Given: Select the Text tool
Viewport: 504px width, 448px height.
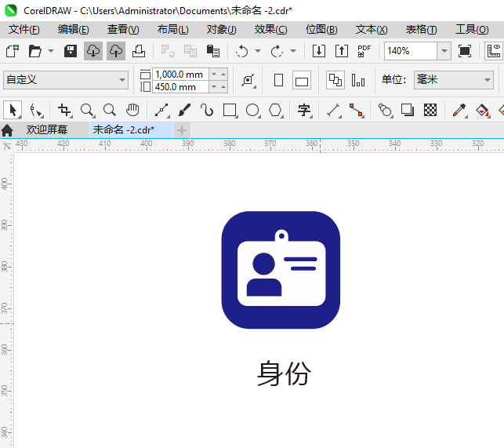Looking at the screenshot, I should click(x=304, y=110).
